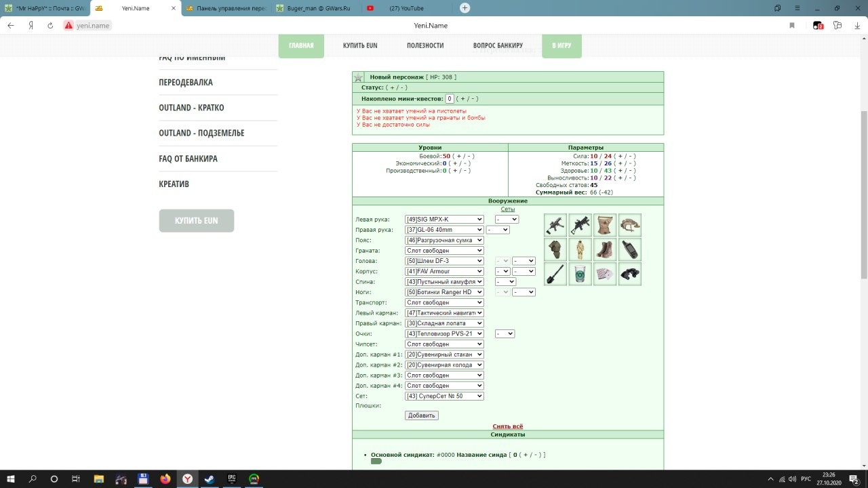Expand the Транспорт slot dropdown
Viewport: 868px width, 488px height.
tap(444, 302)
